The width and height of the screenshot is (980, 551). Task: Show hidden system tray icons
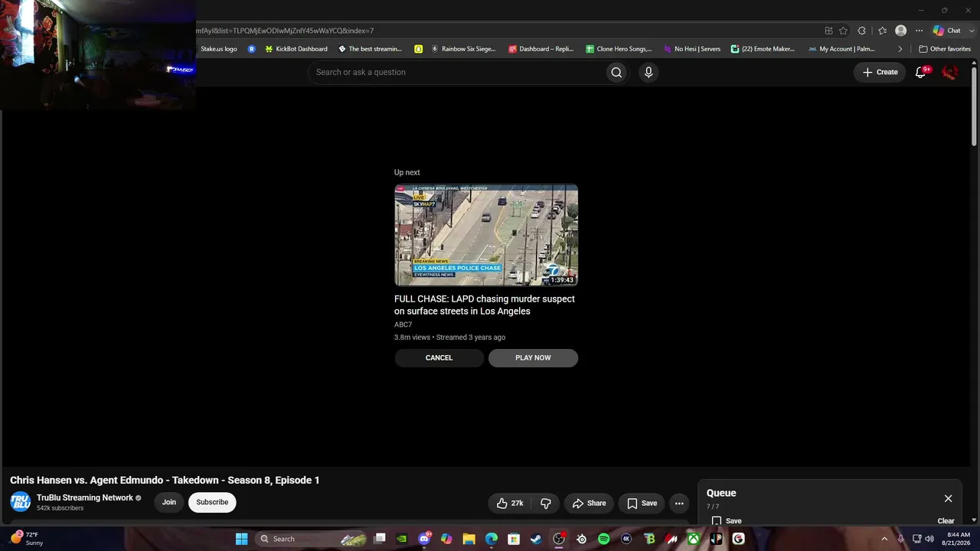[x=884, y=539]
